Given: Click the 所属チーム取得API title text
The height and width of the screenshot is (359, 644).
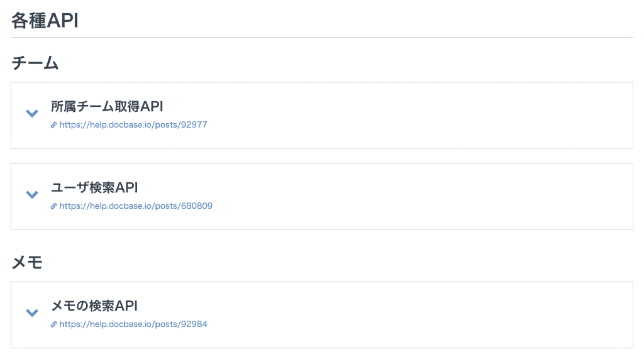Looking at the screenshot, I should pyautogui.click(x=107, y=106).
